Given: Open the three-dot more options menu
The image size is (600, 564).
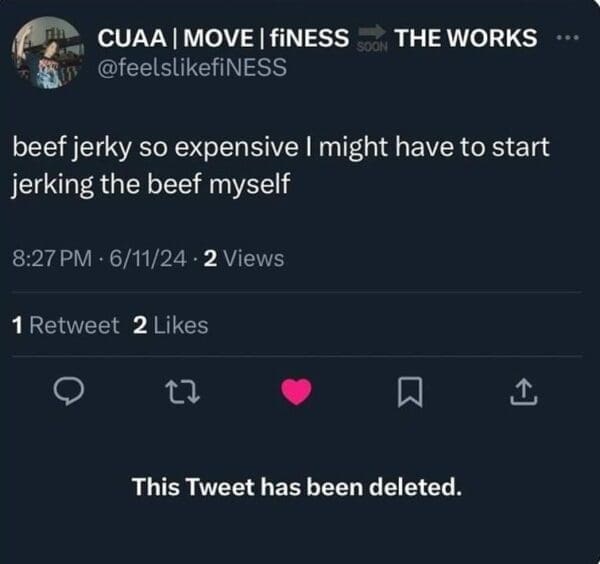Looking at the screenshot, I should click(568, 37).
